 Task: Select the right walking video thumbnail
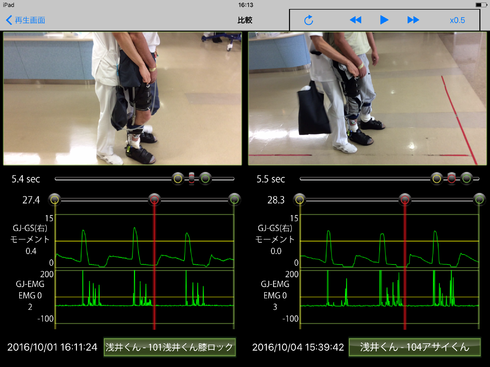[367, 98]
